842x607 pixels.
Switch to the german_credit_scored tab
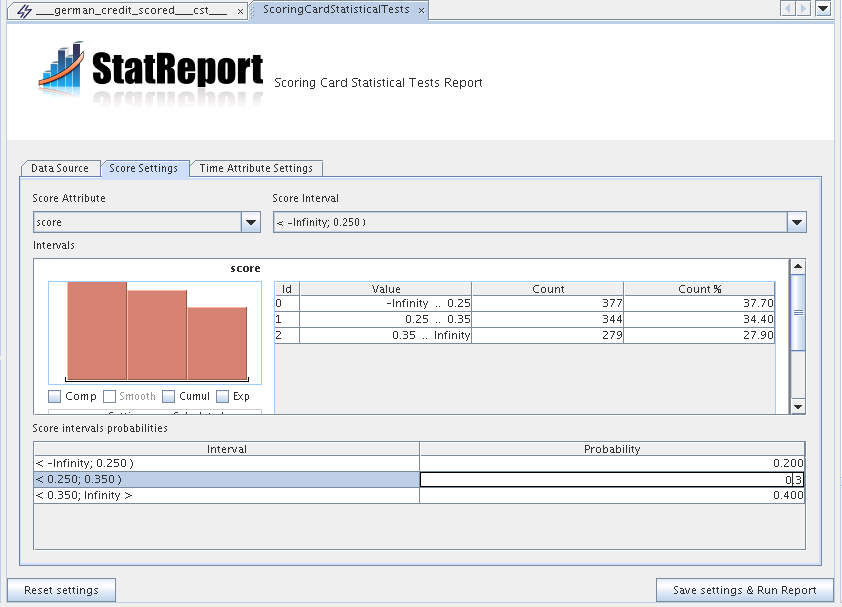[x=128, y=11]
